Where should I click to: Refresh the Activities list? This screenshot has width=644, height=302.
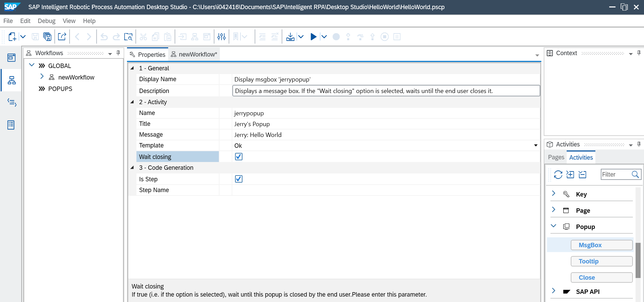[558, 175]
